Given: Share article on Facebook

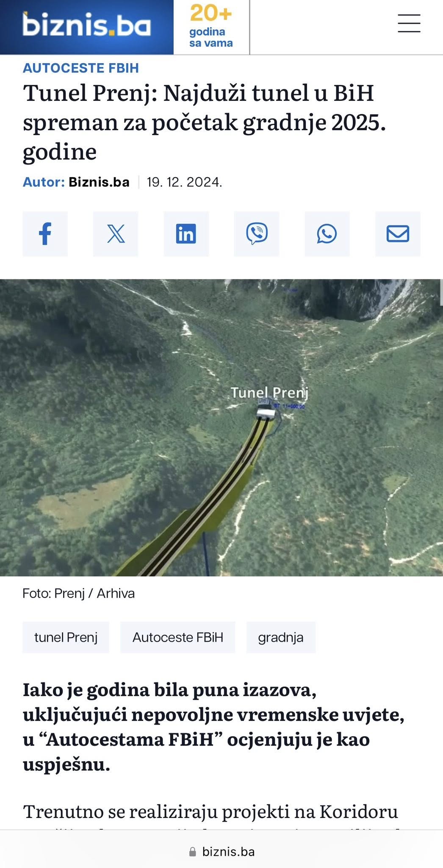Looking at the screenshot, I should coord(45,234).
